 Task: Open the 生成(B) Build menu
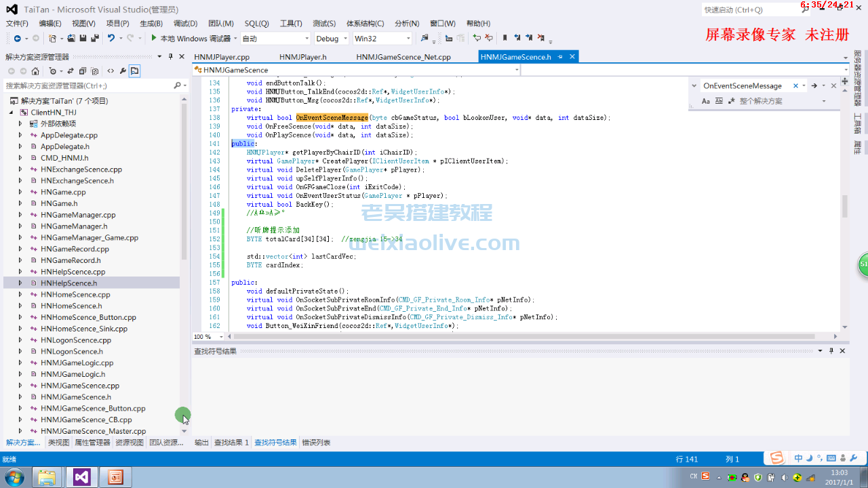click(x=151, y=24)
